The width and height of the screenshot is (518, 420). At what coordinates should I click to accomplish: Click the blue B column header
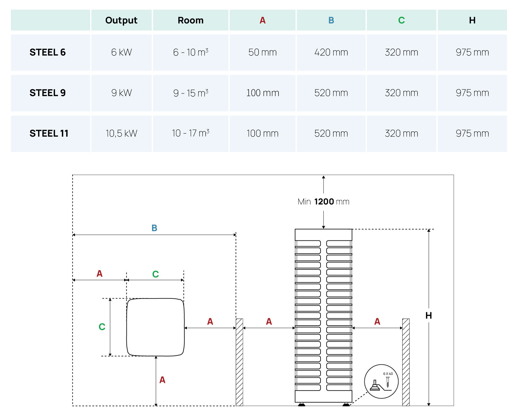coord(331,20)
